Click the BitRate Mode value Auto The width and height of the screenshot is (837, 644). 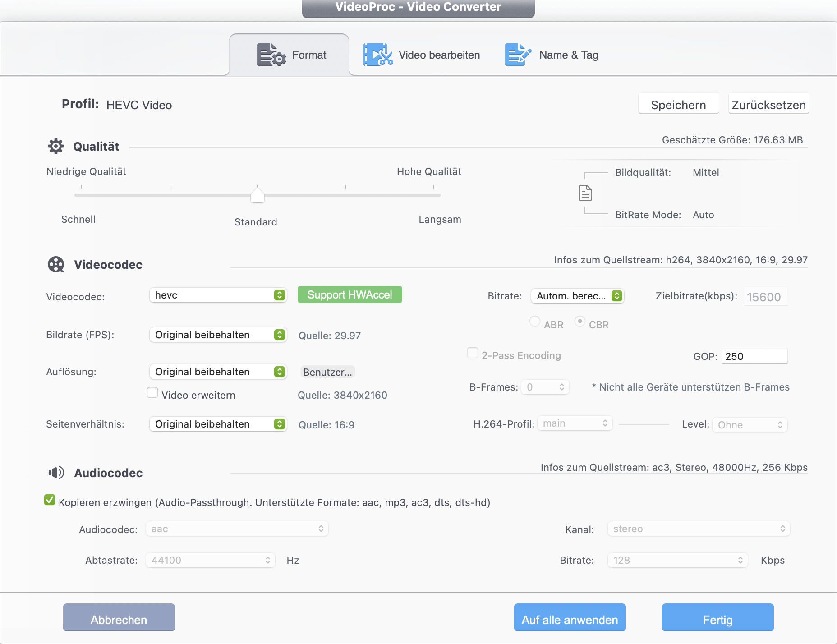click(704, 215)
